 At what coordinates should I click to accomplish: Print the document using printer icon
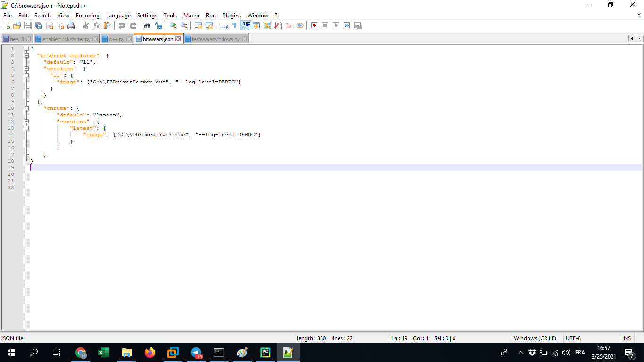pyautogui.click(x=71, y=25)
